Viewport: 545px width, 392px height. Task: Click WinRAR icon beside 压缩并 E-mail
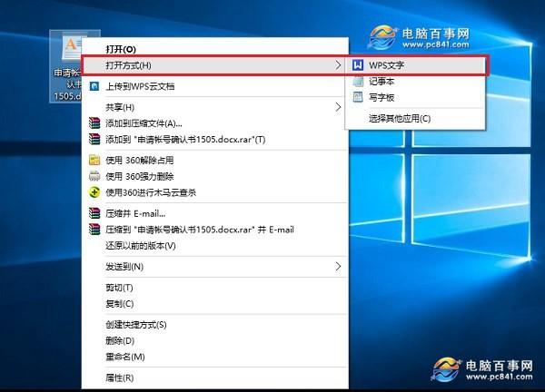tap(94, 213)
